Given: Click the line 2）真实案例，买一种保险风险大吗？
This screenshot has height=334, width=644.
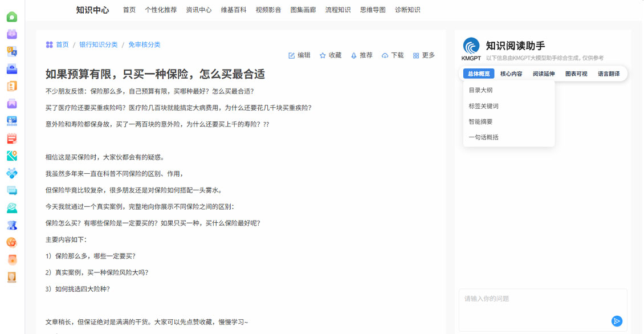Looking at the screenshot, I should 97,272.
